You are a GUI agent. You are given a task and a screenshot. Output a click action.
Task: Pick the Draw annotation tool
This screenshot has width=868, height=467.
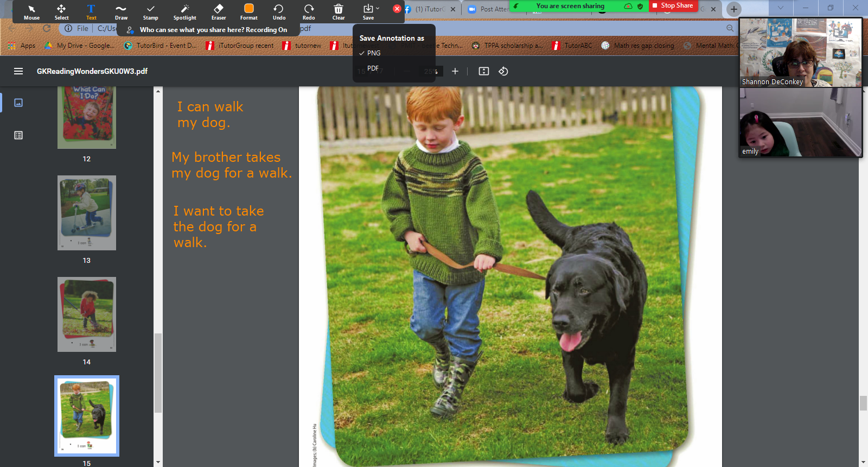pyautogui.click(x=121, y=11)
